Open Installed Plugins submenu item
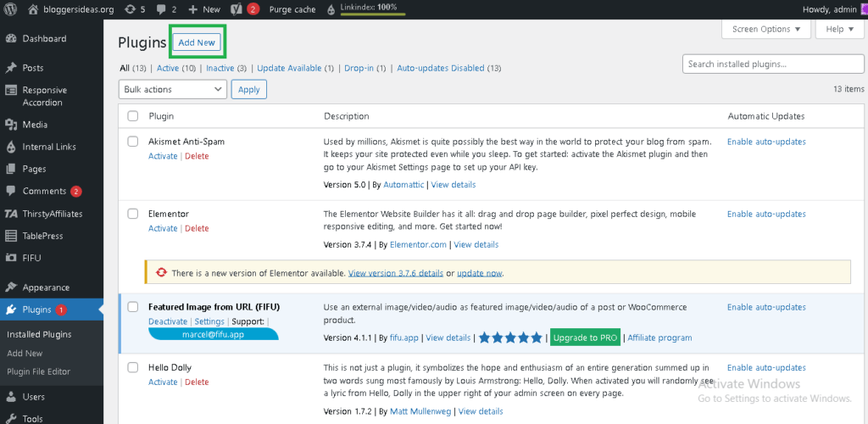Image resolution: width=868 pixels, height=424 pixels. pos(39,334)
